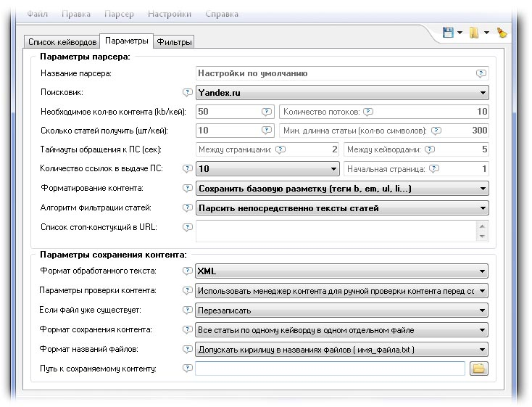Open the Настройки menu
The width and height of the screenshot is (532, 407).
coord(169,14)
